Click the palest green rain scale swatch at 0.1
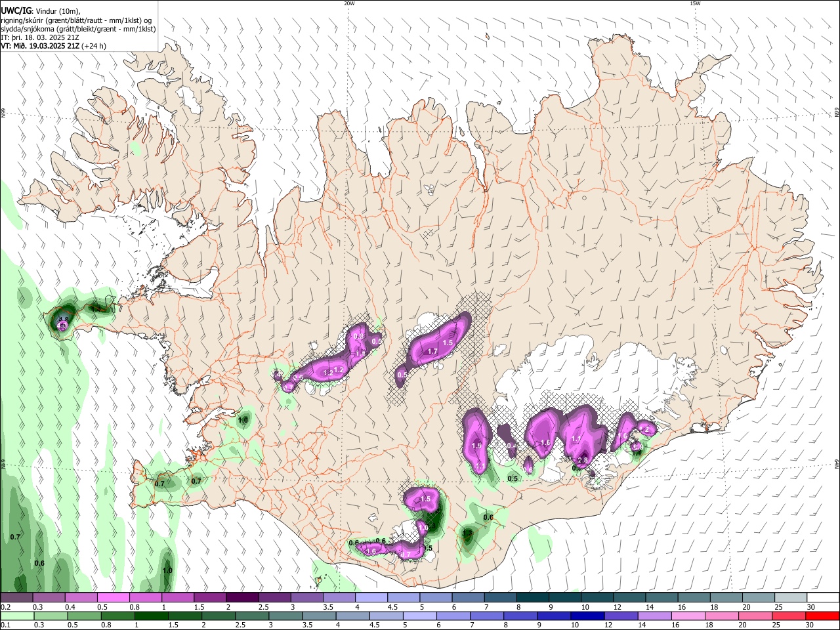Viewport: 840px width, 630px height. [16, 616]
